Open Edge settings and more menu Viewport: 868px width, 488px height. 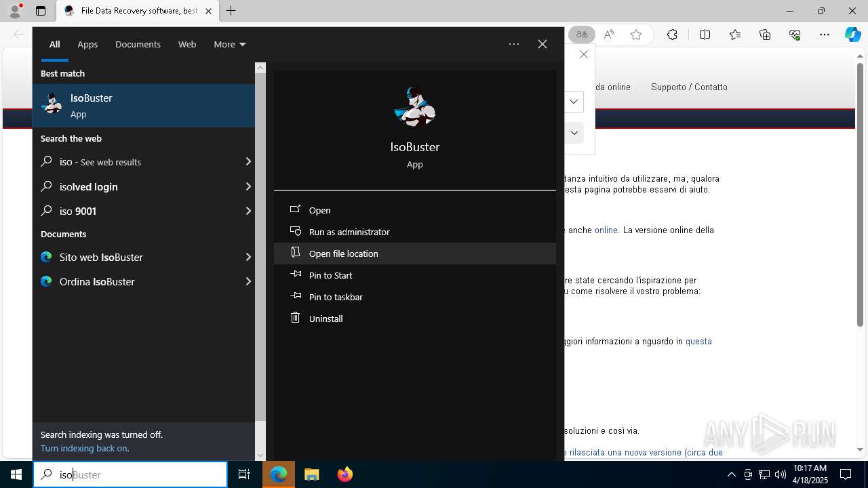(825, 35)
